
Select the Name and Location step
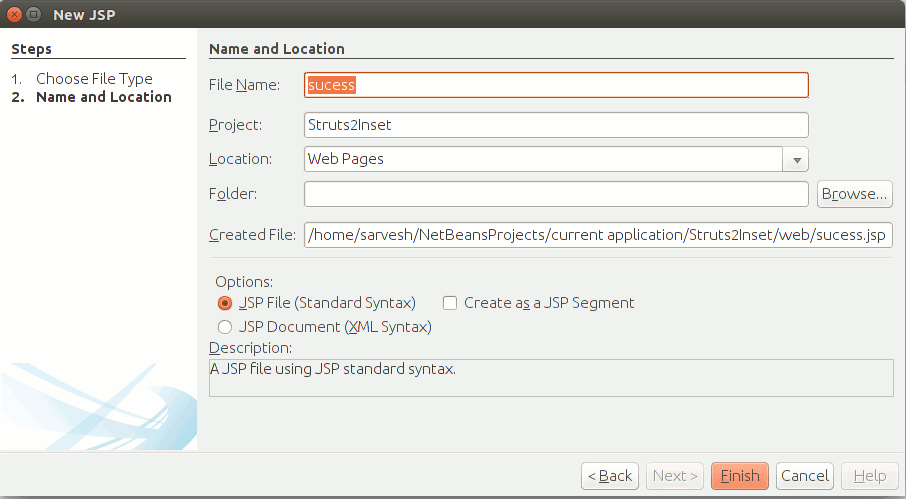104,97
